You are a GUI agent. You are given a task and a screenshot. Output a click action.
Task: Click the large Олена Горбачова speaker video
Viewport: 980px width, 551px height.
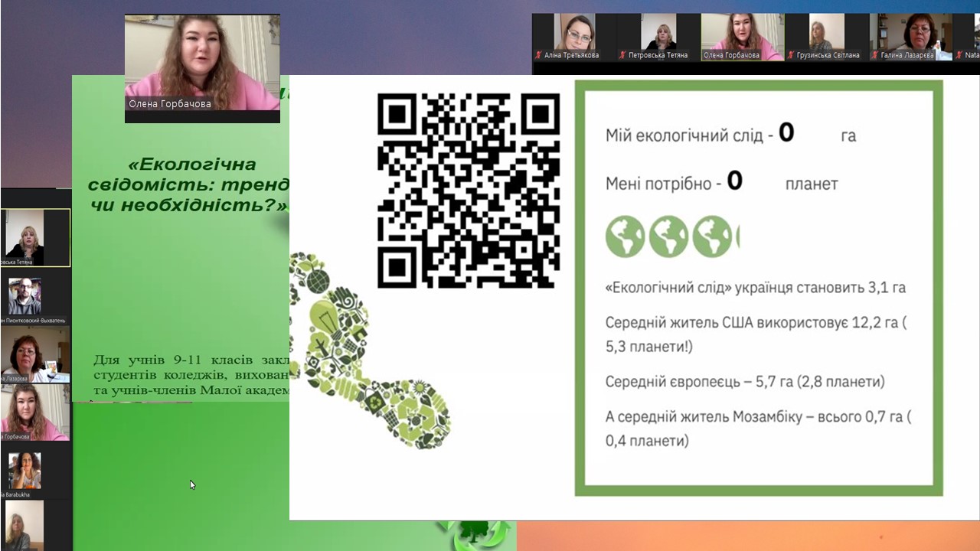coord(202,61)
